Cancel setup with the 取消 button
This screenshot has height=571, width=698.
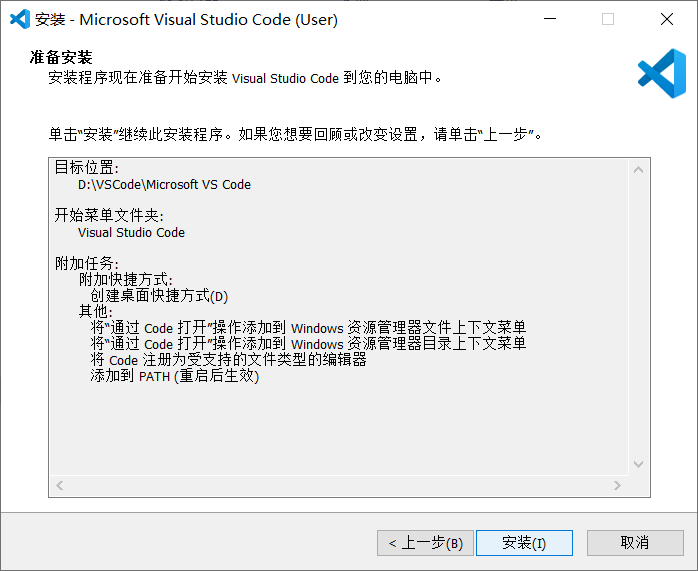coord(635,543)
